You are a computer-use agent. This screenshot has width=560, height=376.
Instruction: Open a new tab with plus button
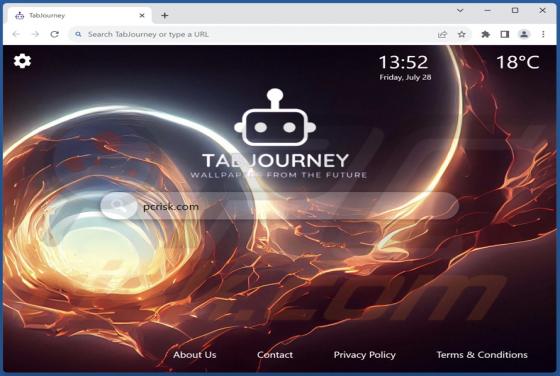tap(165, 15)
